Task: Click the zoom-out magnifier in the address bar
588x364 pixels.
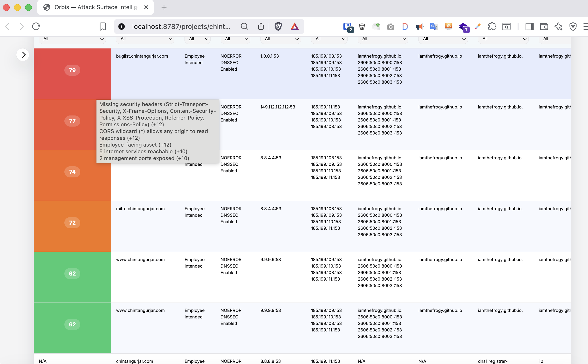Action: pos(245,27)
